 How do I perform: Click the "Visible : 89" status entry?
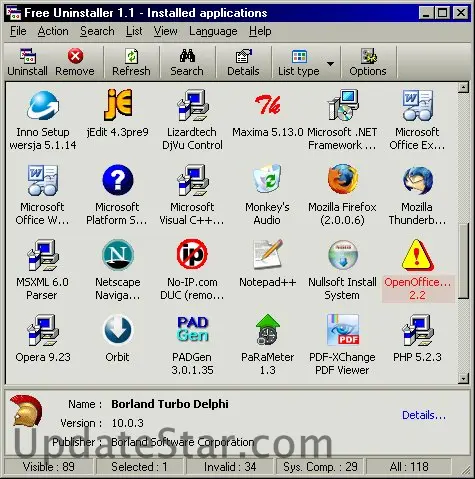tap(49, 467)
